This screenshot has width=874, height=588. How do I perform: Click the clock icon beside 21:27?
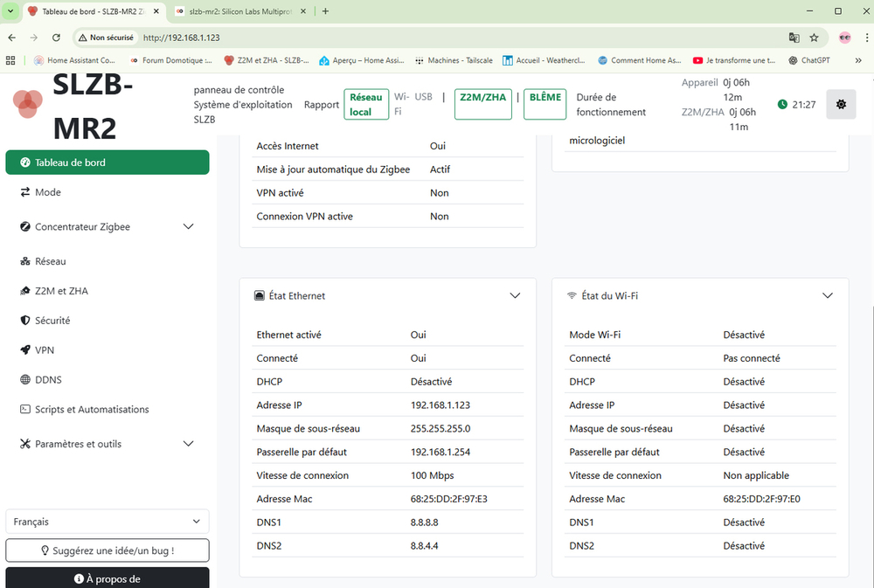pos(782,104)
